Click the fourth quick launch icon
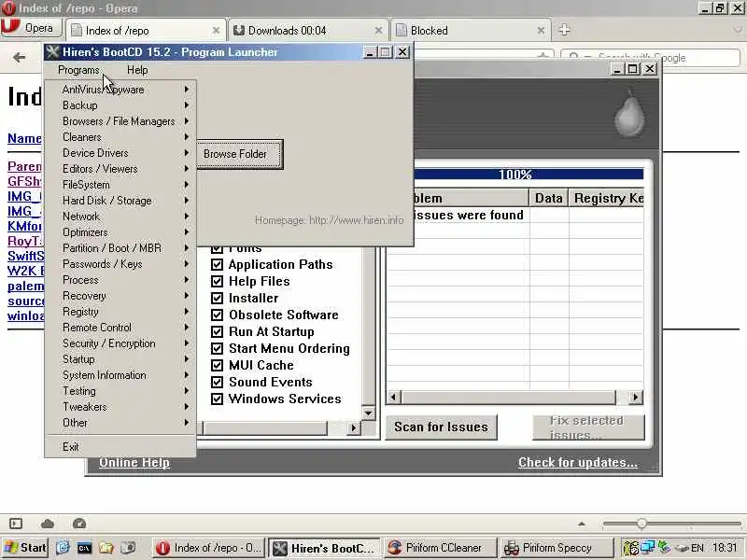The height and width of the screenshot is (560, 747). coord(128,548)
